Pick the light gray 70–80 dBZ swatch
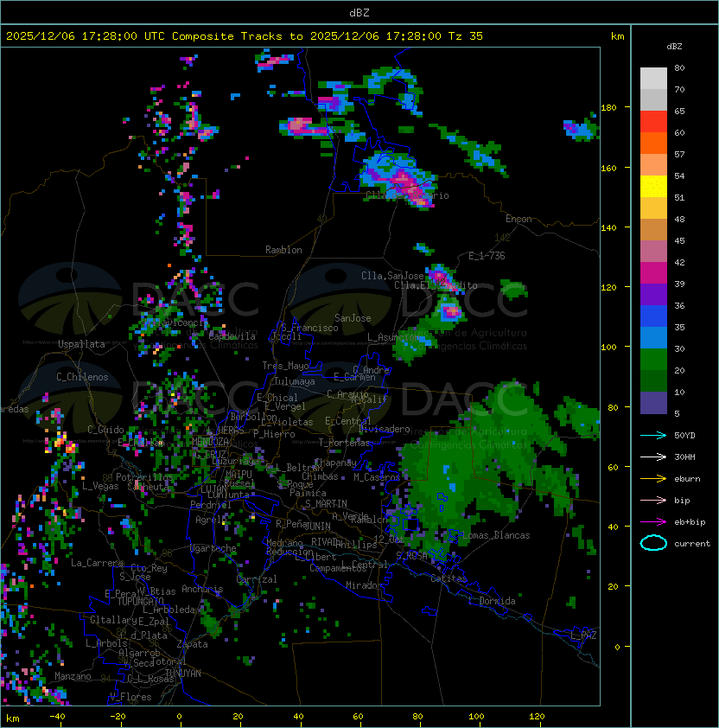 (653, 79)
